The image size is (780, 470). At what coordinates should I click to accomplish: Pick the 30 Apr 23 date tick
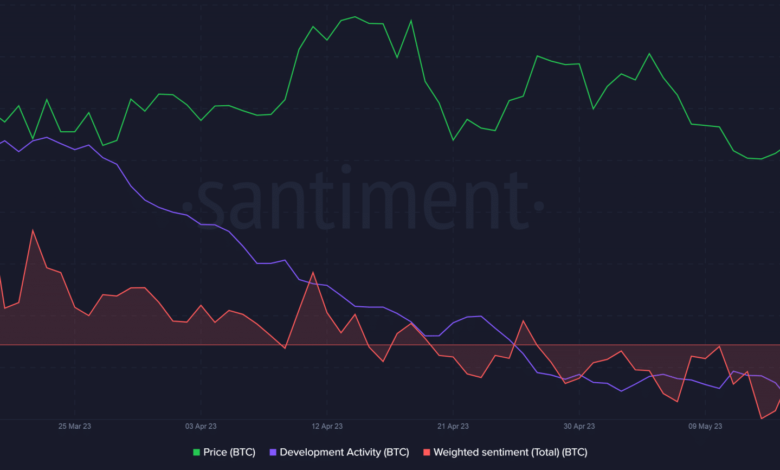pyautogui.click(x=579, y=425)
